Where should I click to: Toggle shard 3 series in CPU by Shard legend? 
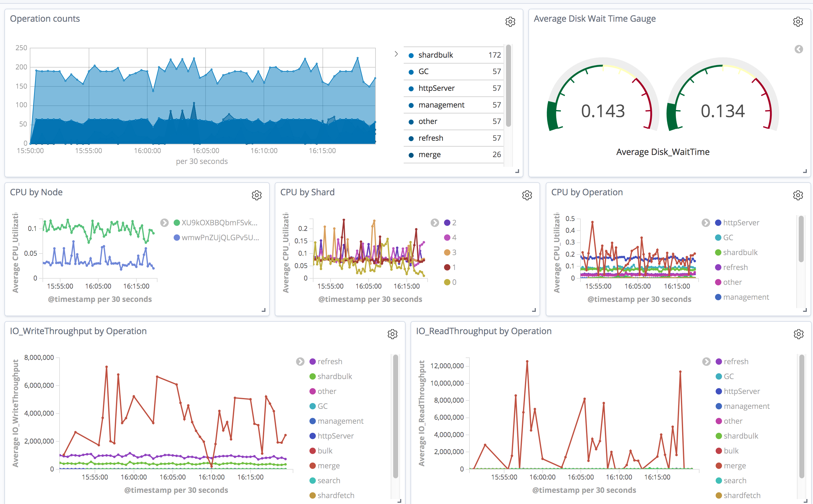(450, 252)
